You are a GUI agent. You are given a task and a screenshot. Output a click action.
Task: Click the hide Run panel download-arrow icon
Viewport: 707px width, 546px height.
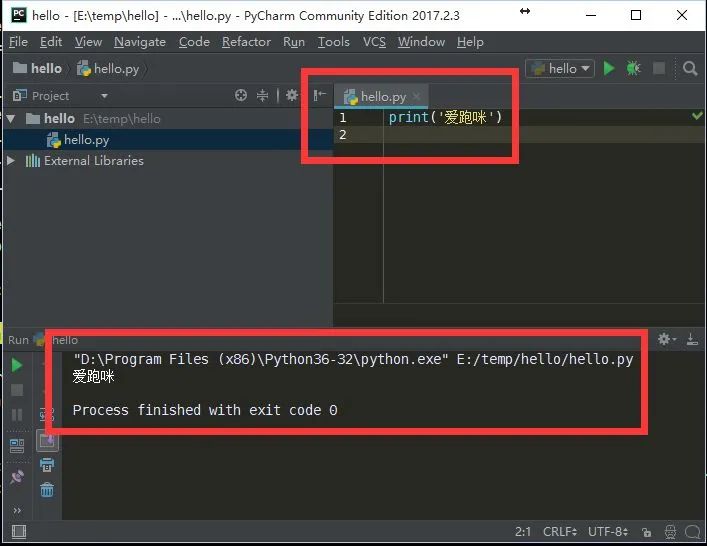690,340
